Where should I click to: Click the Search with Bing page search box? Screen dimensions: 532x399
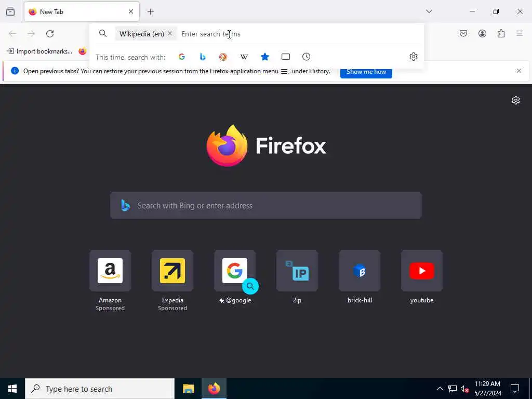(x=266, y=205)
